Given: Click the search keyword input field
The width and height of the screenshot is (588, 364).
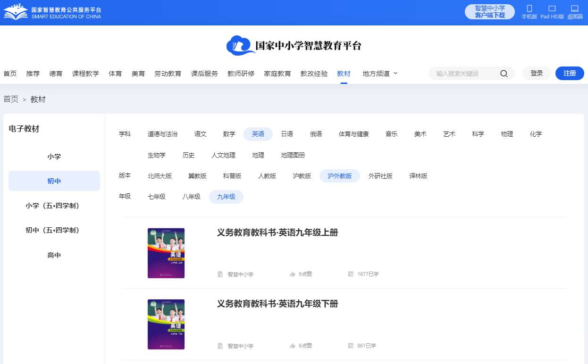Looking at the screenshot, I should coord(465,74).
